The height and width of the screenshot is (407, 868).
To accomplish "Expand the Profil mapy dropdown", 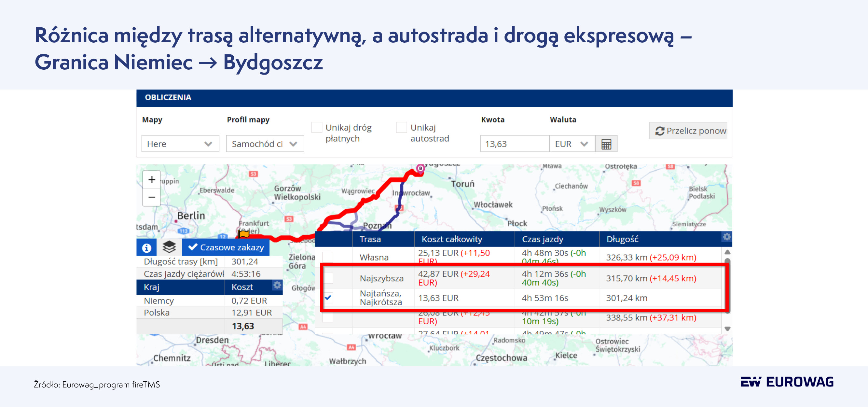I will 265,144.
